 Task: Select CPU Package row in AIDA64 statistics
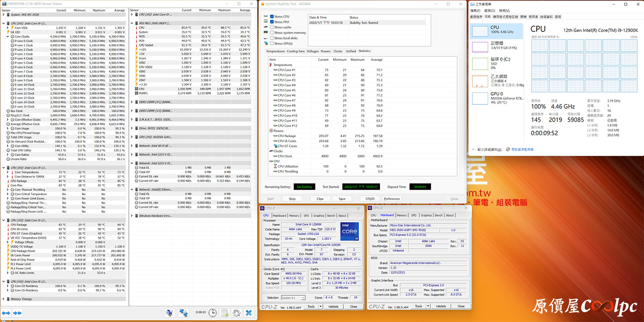pyautogui.click(x=362, y=136)
